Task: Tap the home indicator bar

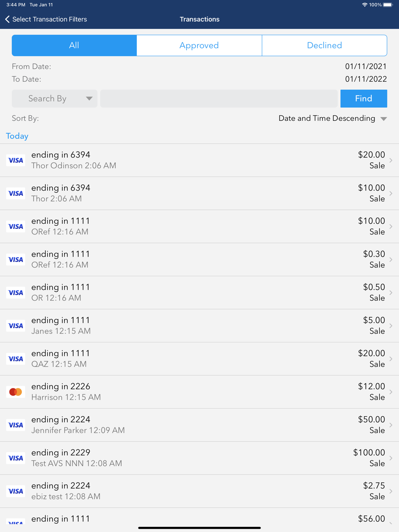Action: point(199,528)
